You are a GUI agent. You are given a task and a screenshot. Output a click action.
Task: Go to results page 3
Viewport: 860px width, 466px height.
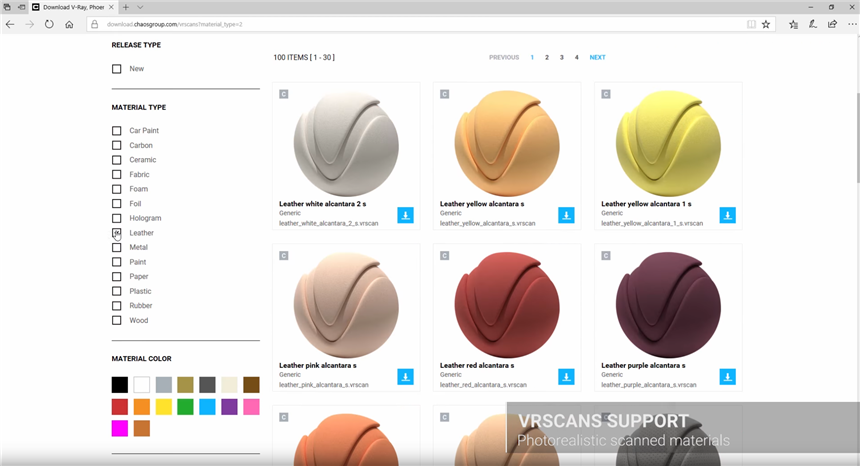click(562, 58)
